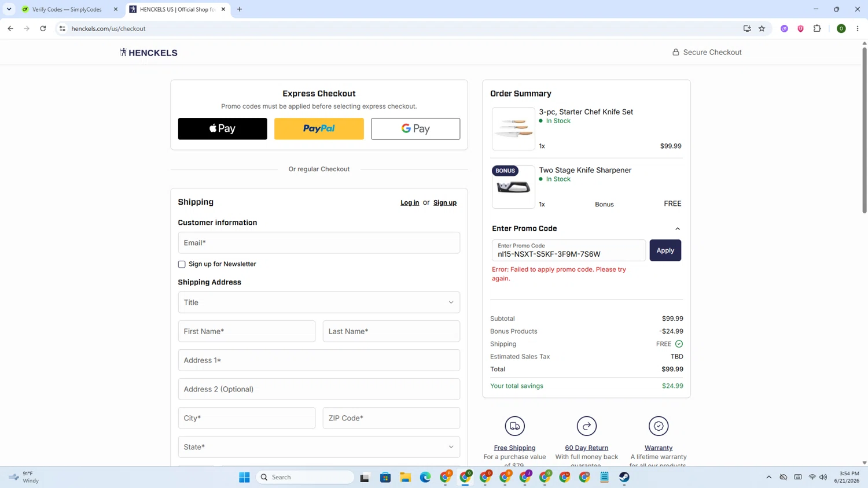Click the 60 Day Return arrow icon
868x488 pixels.
tap(586, 426)
